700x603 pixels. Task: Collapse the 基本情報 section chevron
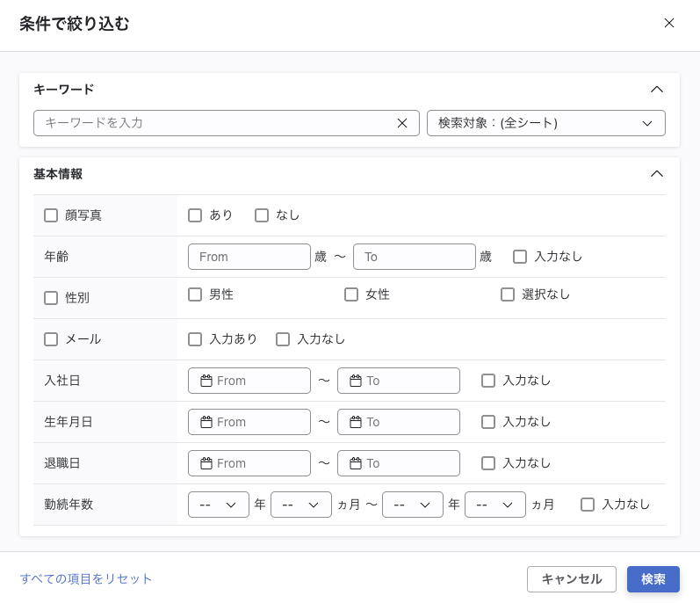657,174
